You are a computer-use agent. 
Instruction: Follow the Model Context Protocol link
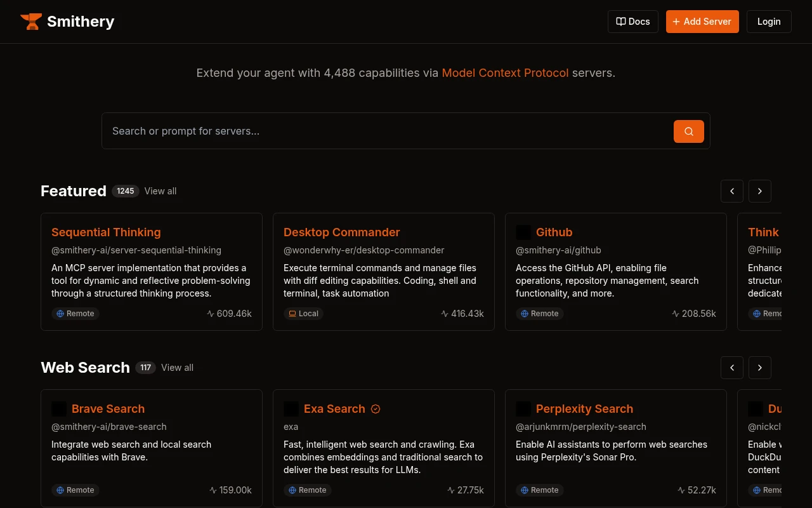pyautogui.click(x=505, y=73)
